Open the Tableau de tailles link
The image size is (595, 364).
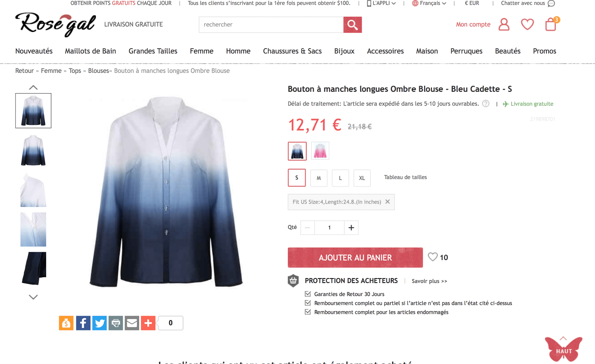pos(405,177)
